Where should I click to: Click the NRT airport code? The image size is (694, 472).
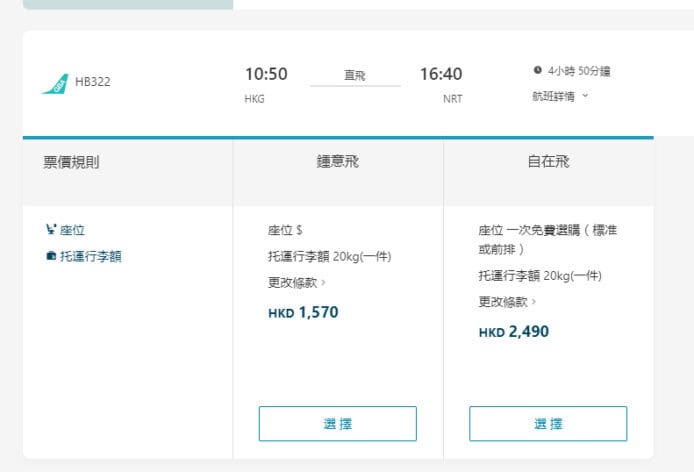(x=453, y=99)
